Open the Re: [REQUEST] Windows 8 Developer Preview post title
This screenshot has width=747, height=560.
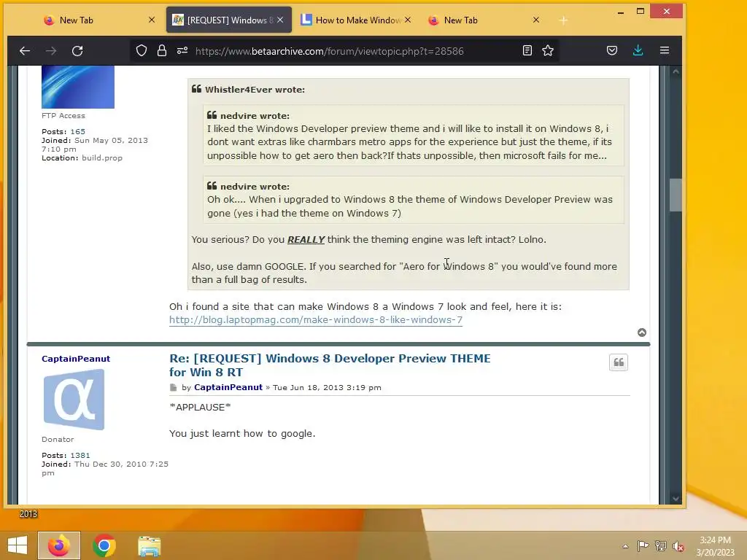coord(330,365)
